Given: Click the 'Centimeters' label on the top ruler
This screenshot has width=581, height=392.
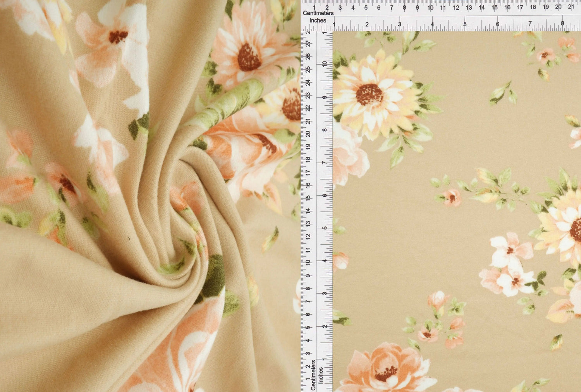Looking at the screenshot, I should click(x=318, y=13).
